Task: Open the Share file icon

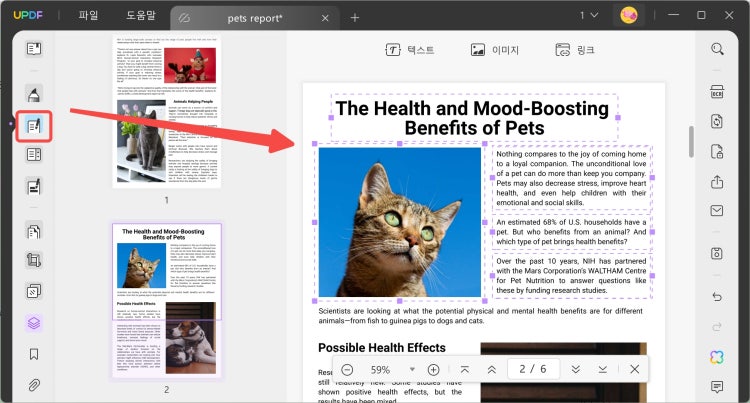Action: [x=717, y=182]
